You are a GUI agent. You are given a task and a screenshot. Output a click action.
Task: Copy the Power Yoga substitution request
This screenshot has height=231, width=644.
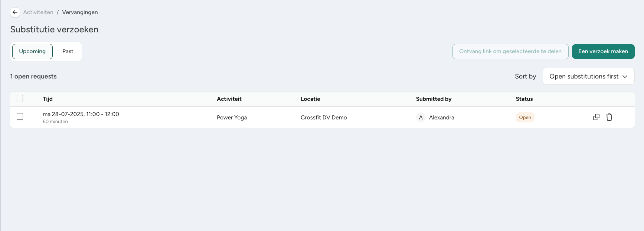coord(596,117)
